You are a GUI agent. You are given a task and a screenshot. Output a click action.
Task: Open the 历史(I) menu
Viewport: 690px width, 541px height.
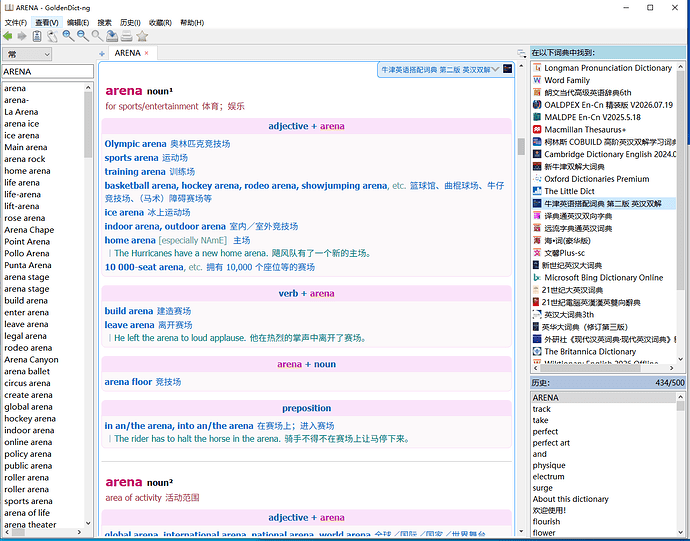pos(130,22)
